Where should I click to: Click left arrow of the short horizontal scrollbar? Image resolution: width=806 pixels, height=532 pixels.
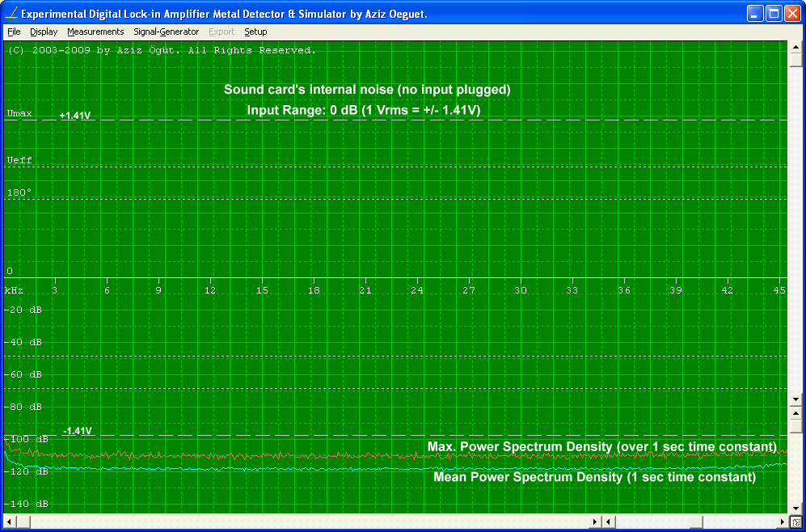pyautogui.click(x=608, y=521)
